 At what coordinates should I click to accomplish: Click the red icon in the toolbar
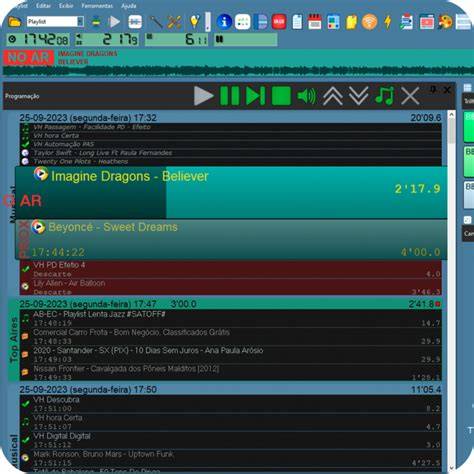279,22
